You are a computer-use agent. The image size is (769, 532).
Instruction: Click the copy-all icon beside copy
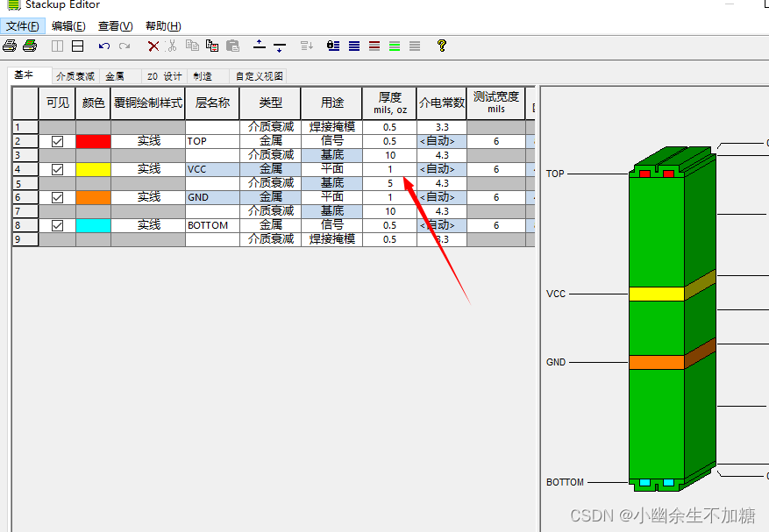[212, 46]
